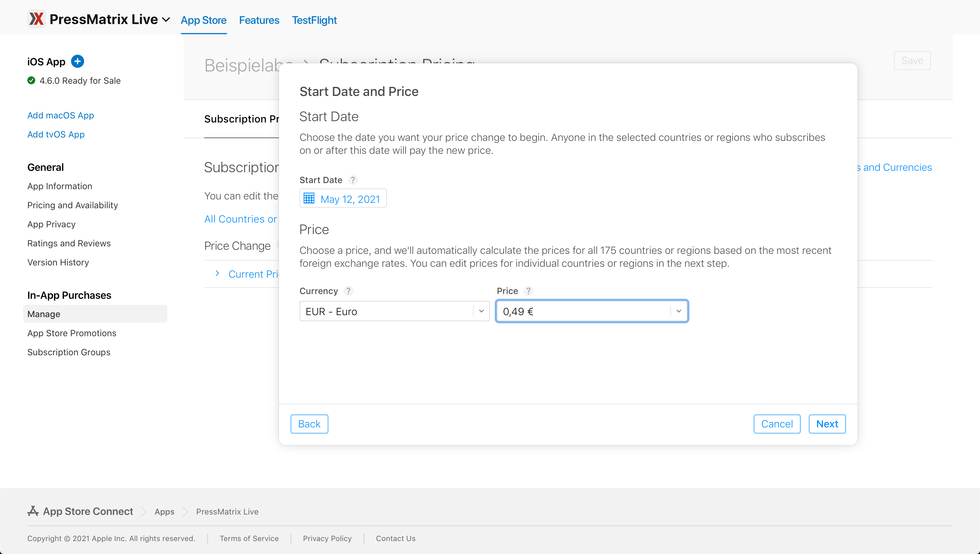Viewport: 980px width, 554px height.
Task: Click the Currency help question mark
Action: (348, 291)
